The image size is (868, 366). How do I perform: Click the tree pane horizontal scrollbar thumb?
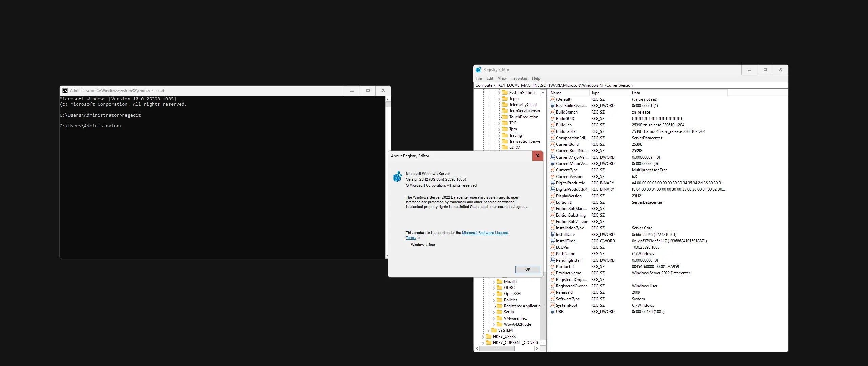tap(497, 349)
